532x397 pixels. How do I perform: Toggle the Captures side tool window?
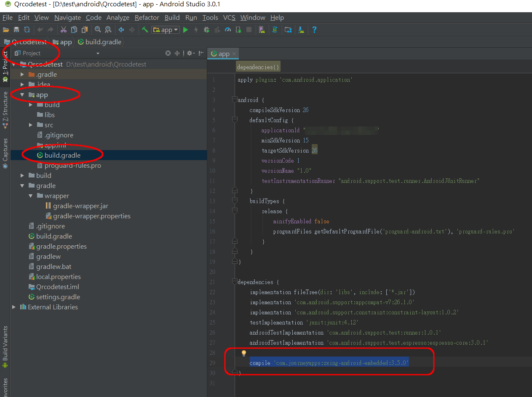click(5, 153)
